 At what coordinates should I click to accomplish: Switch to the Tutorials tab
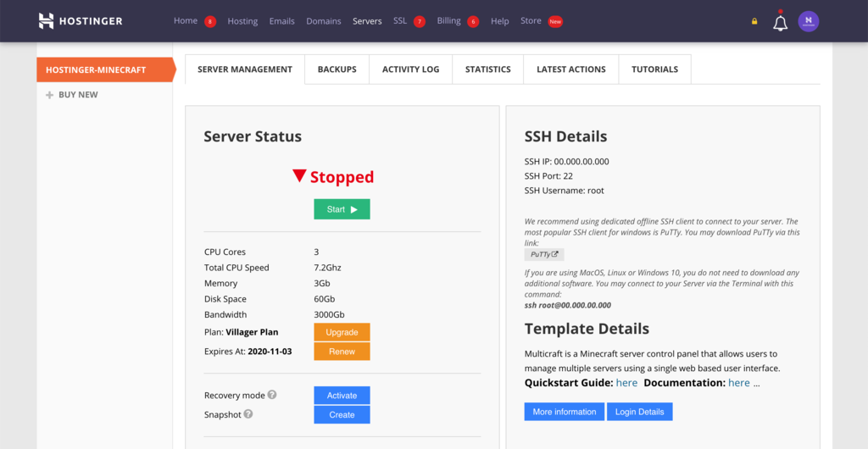[655, 69]
